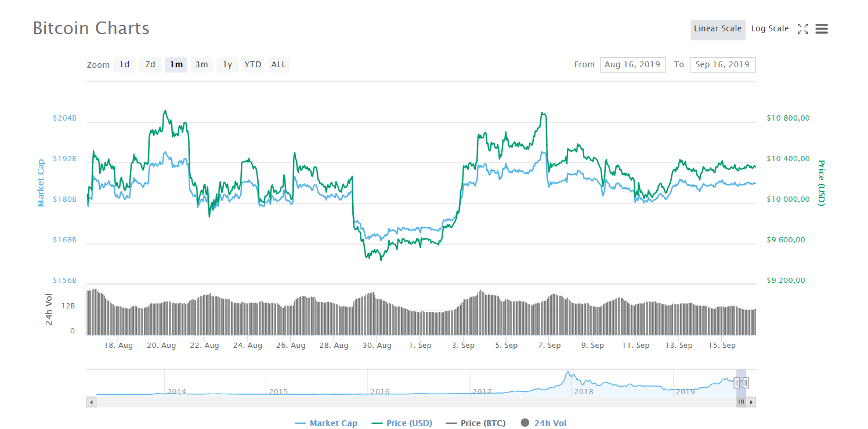Click the $9 600,00 price axis label

point(786,240)
